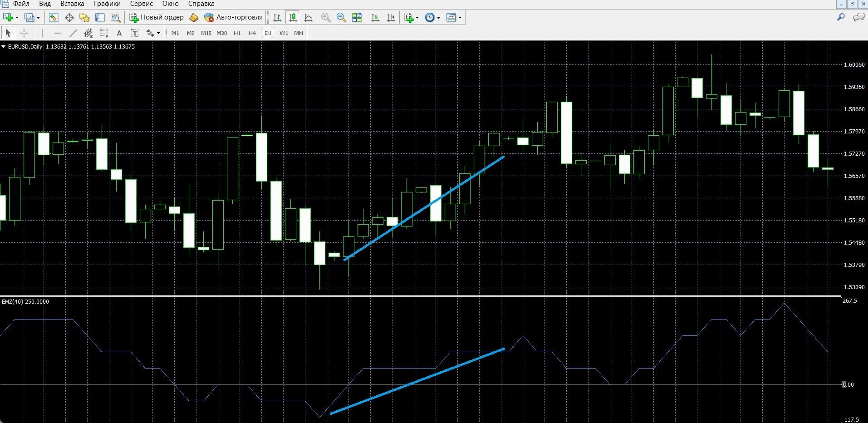Open the Navigator folder-star icon

pyautogui.click(x=84, y=18)
